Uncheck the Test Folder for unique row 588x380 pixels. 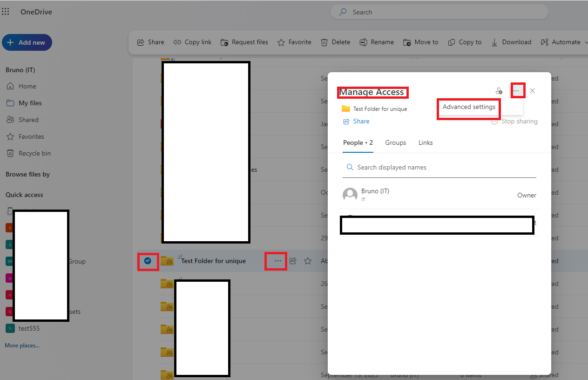pyautogui.click(x=148, y=261)
